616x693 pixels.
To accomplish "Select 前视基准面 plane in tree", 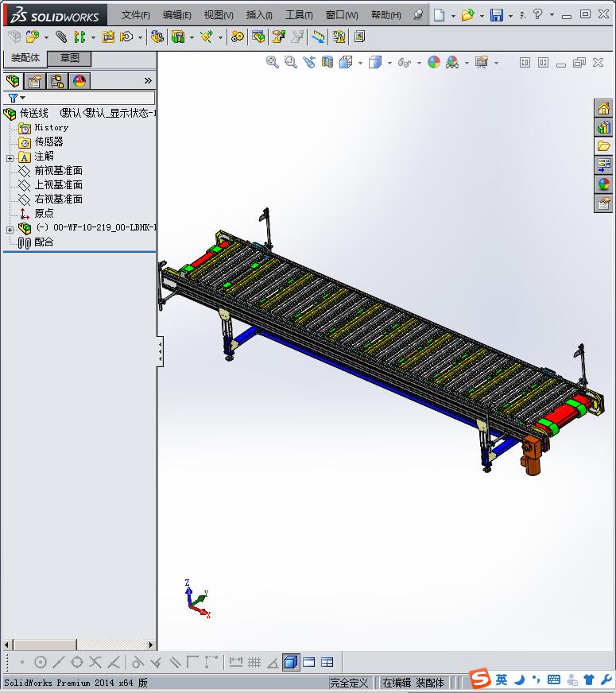I will [x=58, y=171].
